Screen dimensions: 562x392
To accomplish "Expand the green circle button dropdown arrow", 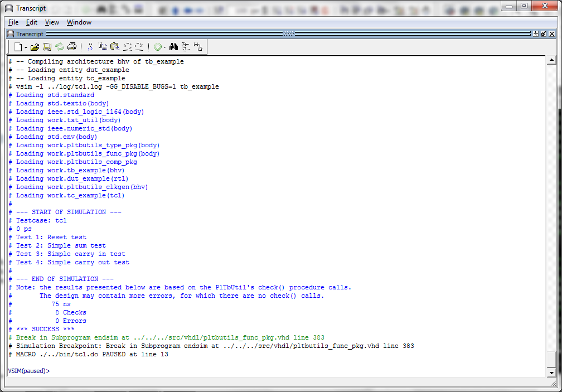I will 164,47.
